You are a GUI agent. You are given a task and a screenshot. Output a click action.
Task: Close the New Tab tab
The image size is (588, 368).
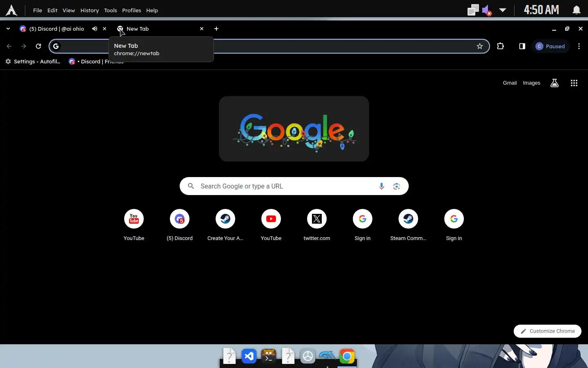(201, 29)
